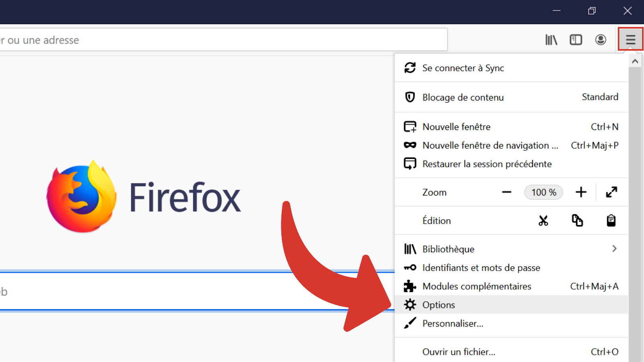Open Modules complémentaires
The width and height of the screenshot is (644, 362).
477,286
